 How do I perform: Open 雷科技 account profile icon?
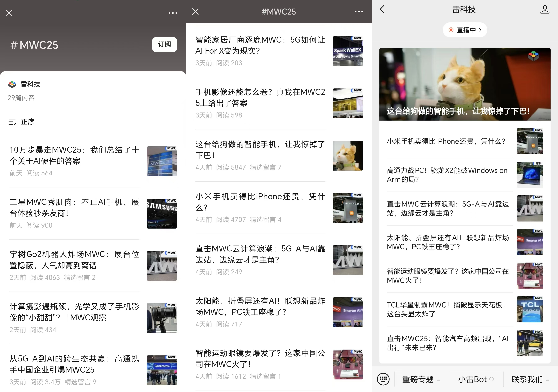545,9
